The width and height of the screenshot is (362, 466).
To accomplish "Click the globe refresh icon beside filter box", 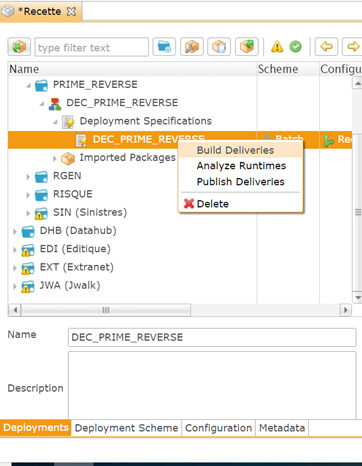I will (x=19, y=47).
